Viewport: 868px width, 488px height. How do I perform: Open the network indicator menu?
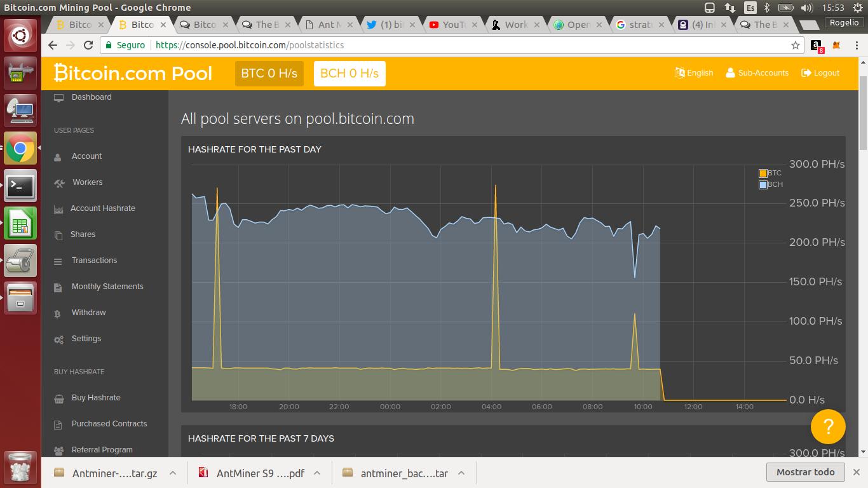[x=730, y=8]
